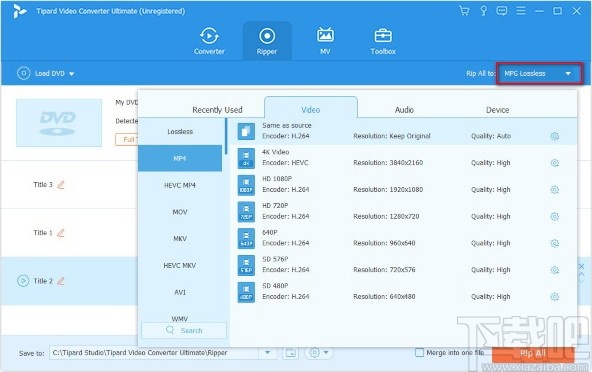
Task: Choose 640P profile name
Action: (x=270, y=233)
